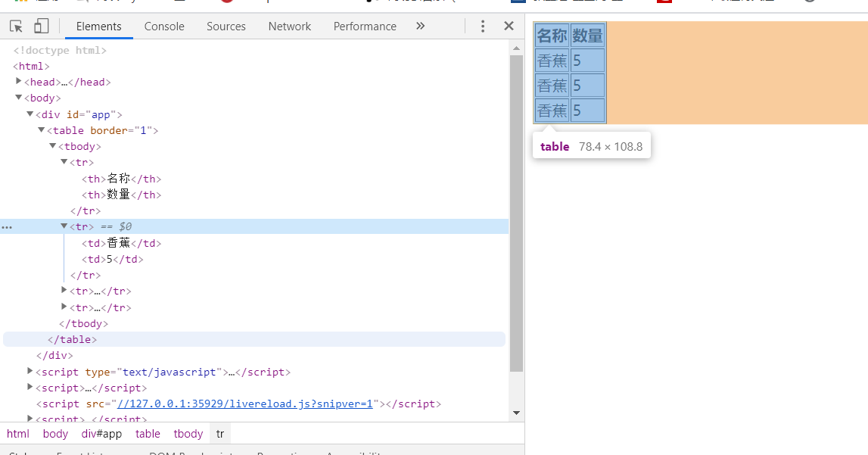
Task: Select the closing </div> tag line
Action: click(54, 355)
